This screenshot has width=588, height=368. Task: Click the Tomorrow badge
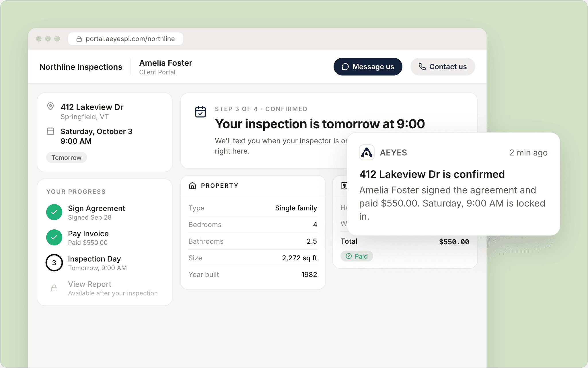click(x=67, y=157)
